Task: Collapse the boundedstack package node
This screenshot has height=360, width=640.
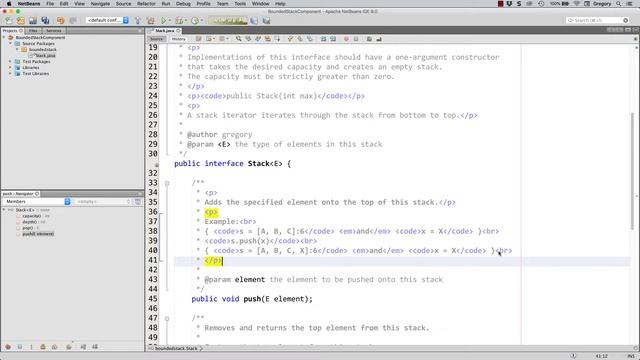Action: point(17,49)
